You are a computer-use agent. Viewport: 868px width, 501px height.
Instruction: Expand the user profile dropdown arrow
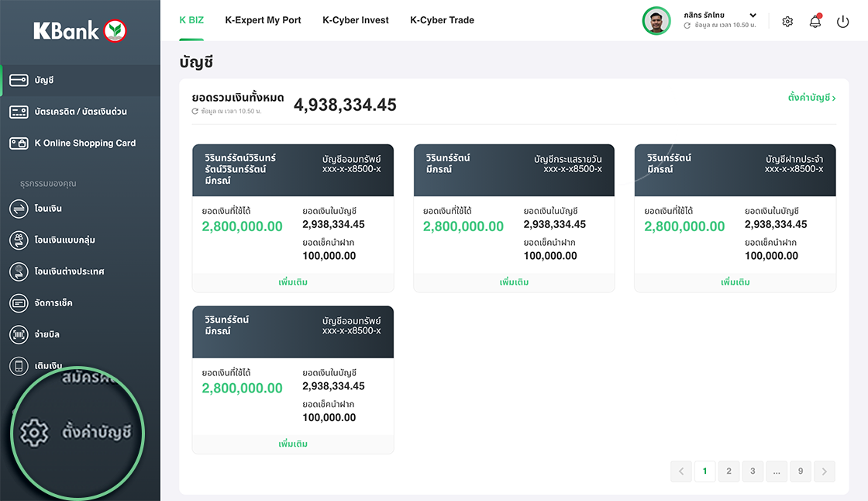click(753, 16)
